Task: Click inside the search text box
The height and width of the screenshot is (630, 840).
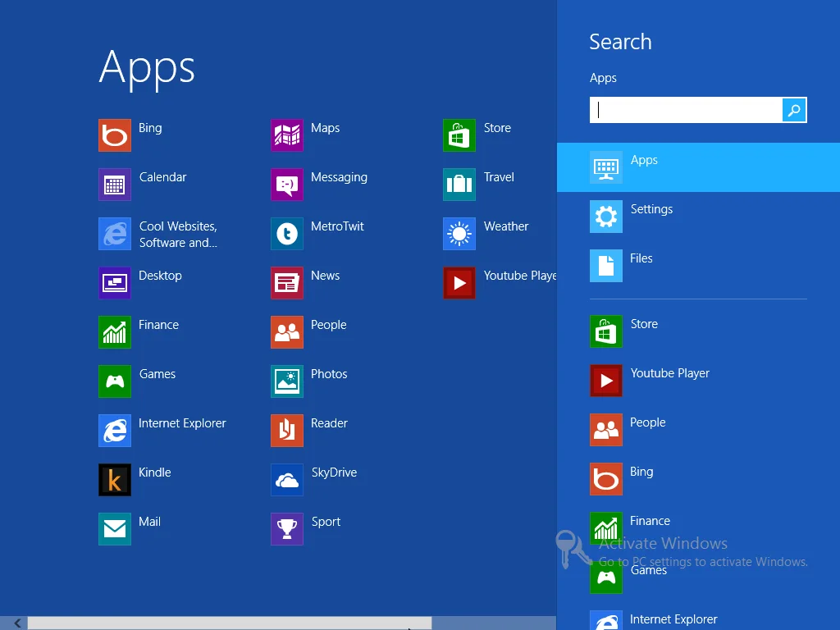Action: [x=686, y=111]
